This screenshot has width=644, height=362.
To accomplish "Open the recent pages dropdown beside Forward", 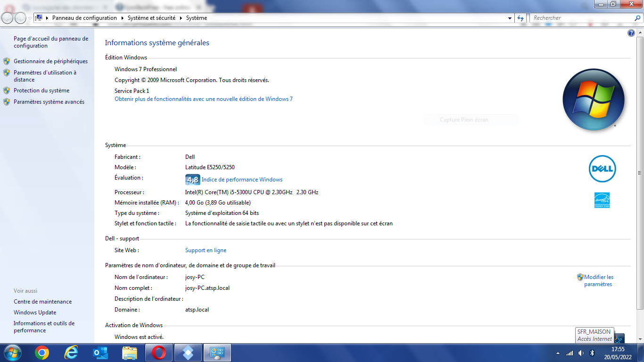I will tap(30, 18).
